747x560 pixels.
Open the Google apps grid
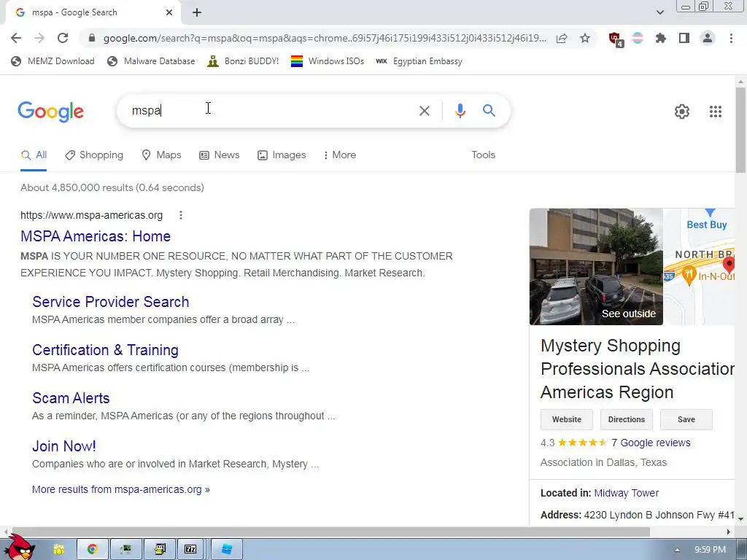716,112
